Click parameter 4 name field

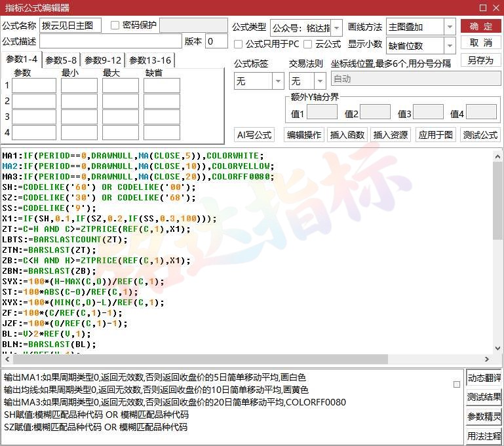34,132
